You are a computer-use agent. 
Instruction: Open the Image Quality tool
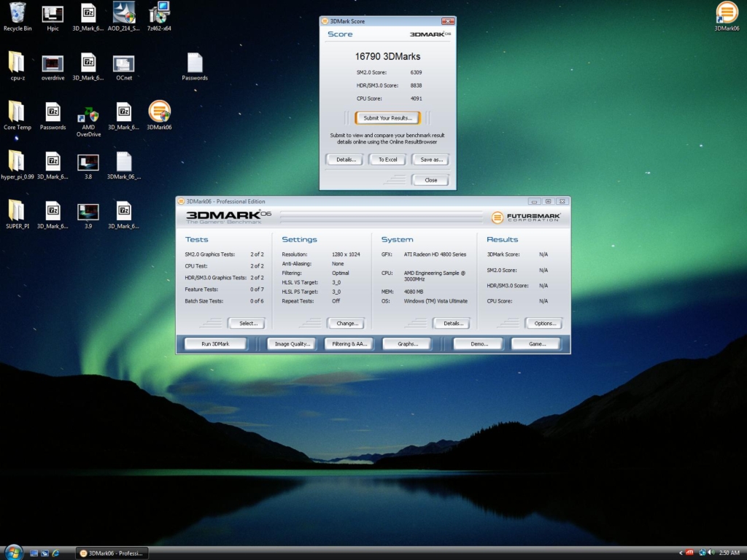[x=292, y=344]
